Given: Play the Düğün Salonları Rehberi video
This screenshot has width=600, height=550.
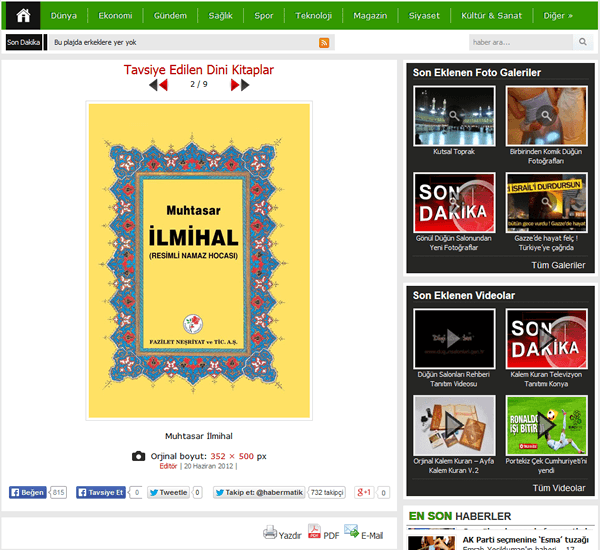Looking at the screenshot, I should pos(454,339).
